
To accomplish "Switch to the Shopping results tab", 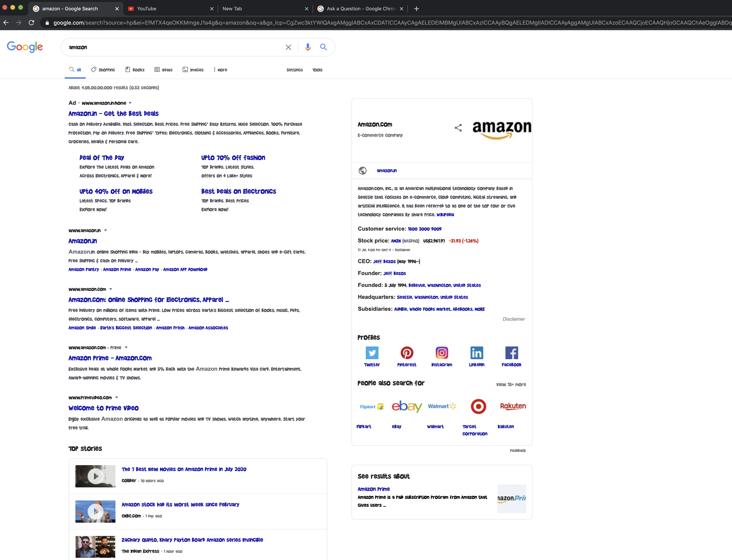I will (103, 70).
